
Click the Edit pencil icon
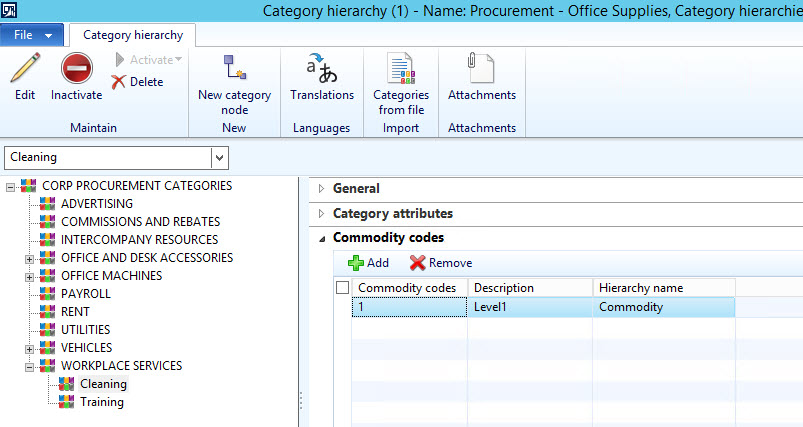[25, 70]
